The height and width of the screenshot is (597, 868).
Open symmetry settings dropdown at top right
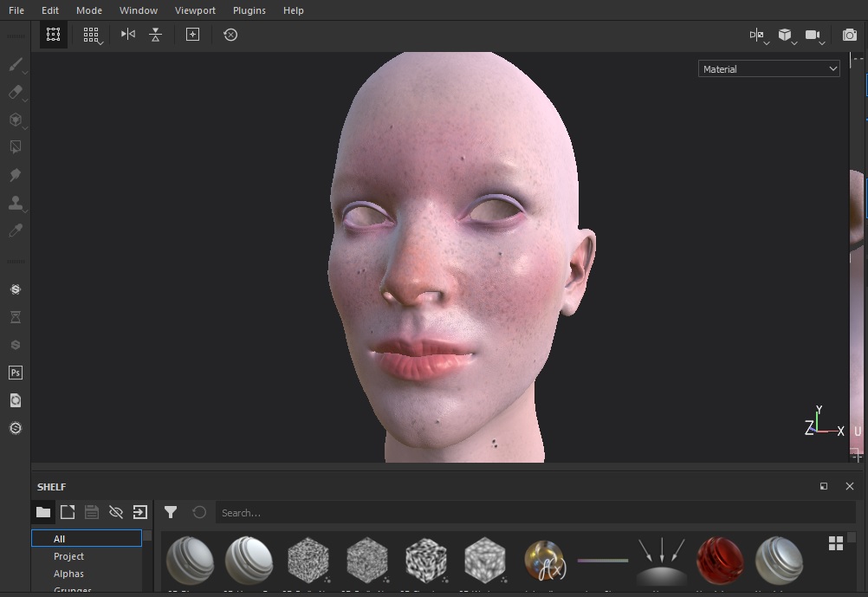758,36
